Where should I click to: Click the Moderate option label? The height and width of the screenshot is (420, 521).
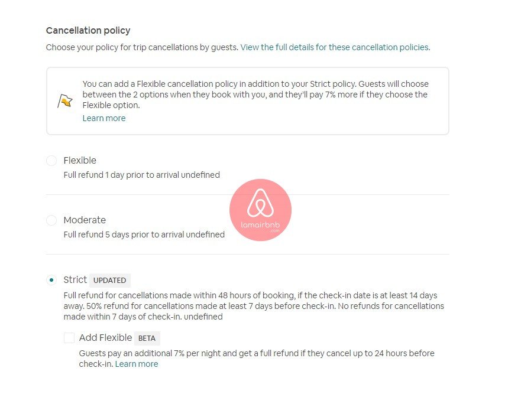click(x=85, y=220)
